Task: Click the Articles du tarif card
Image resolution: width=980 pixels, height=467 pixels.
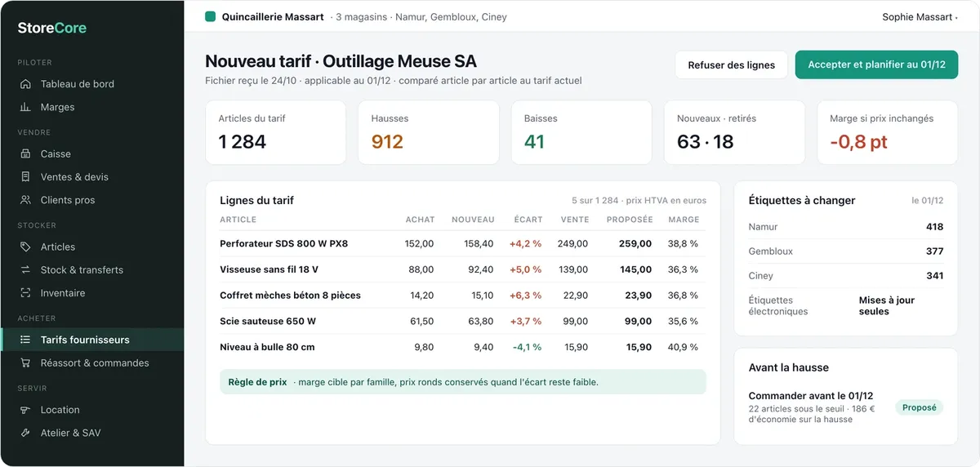Action: (276, 132)
